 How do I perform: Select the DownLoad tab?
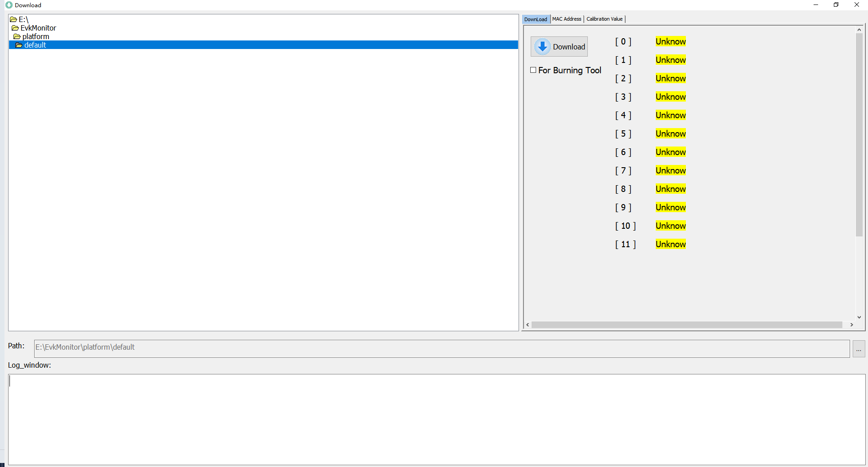[x=535, y=19]
